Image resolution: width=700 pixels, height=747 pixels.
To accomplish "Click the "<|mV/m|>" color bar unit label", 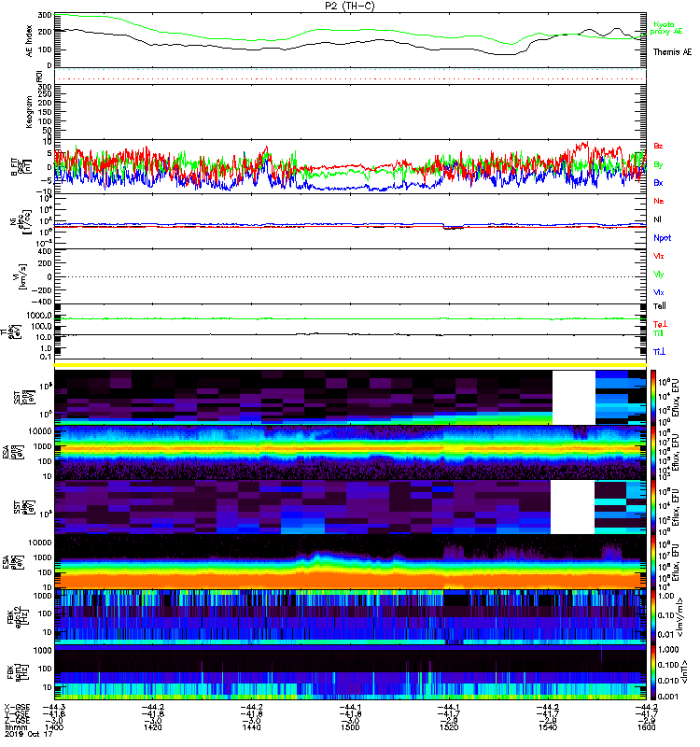I will (682, 617).
